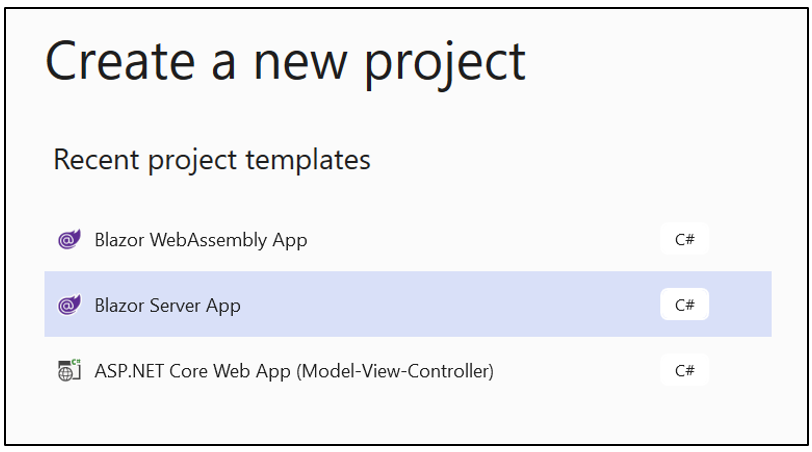The height and width of the screenshot is (452, 812).
Task: Choose the Blazor Server App template name
Action: 167,305
